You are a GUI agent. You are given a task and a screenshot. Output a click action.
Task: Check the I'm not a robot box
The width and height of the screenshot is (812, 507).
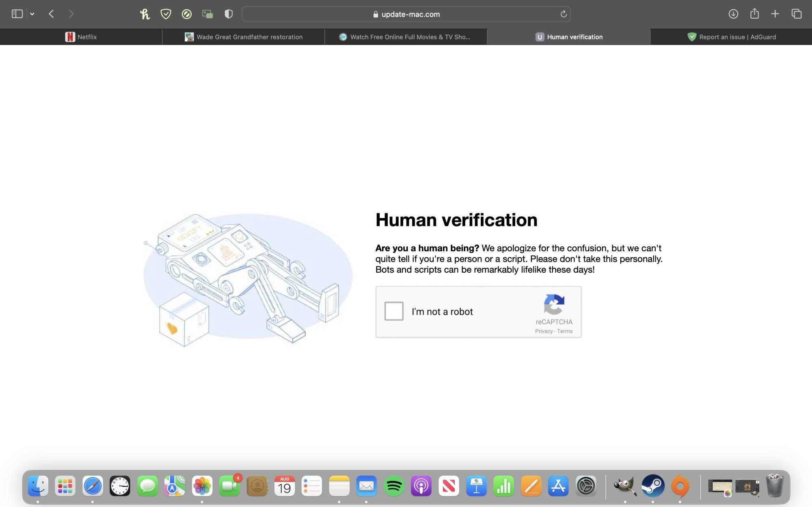[393, 311]
